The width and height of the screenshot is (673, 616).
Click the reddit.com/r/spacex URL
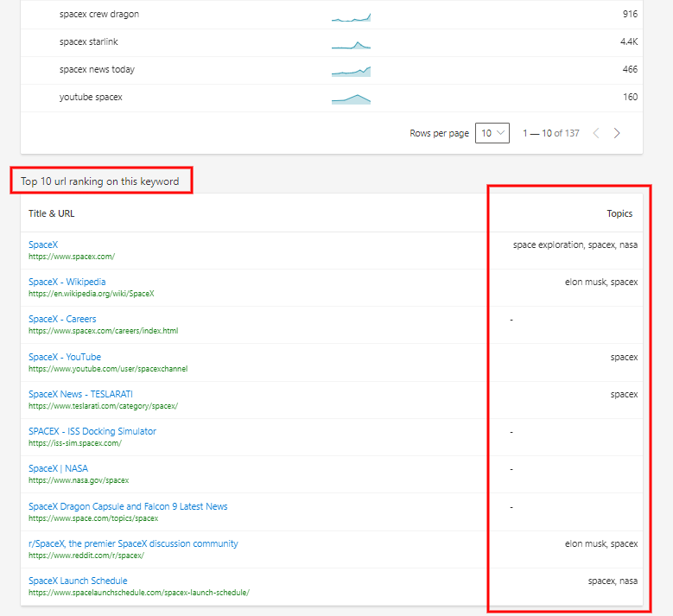coord(86,556)
